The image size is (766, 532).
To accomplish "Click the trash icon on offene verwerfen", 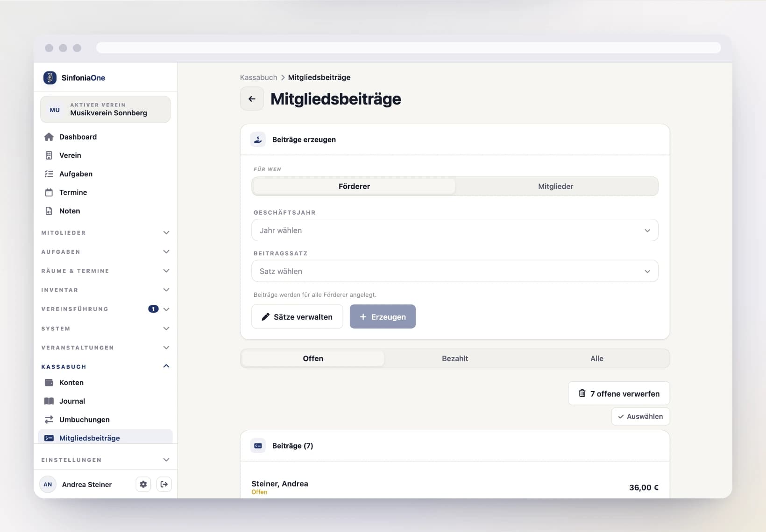I will tap(582, 393).
